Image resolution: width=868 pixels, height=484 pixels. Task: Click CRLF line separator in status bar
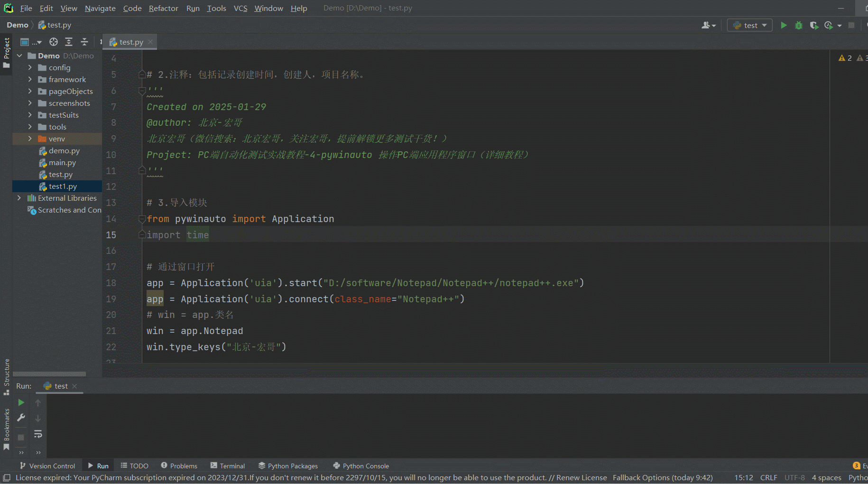pos(768,477)
